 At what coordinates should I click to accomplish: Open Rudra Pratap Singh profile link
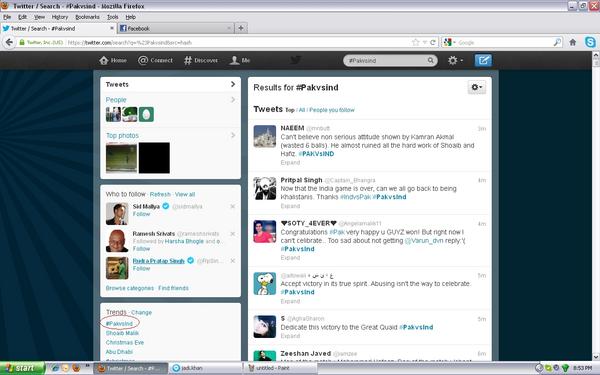pos(158,261)
